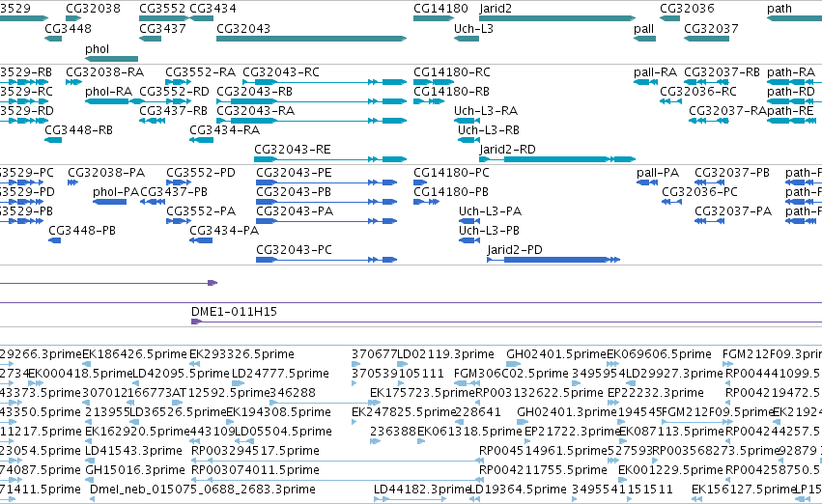Open EST Dmel_neb_015075_0688_2683.3prime
The image size is (822, 504).
pos(203,490)
